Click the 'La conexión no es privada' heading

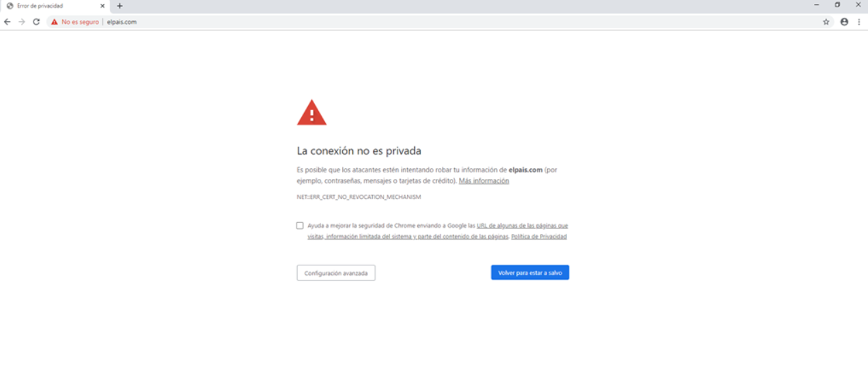point(359,151)
